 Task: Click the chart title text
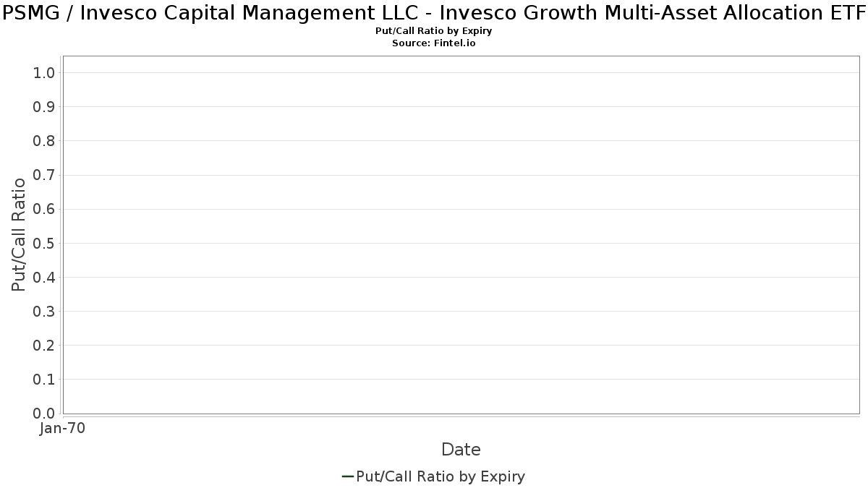434,12
